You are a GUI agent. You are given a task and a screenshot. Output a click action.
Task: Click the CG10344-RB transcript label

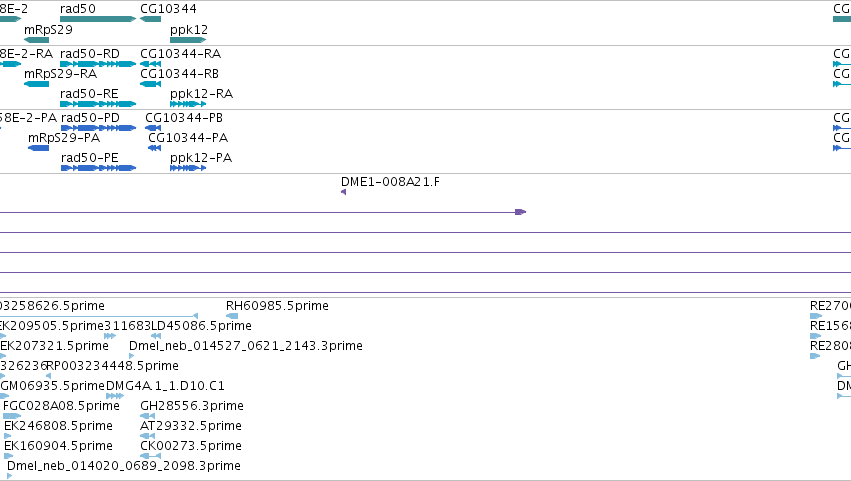click(180, 74)
